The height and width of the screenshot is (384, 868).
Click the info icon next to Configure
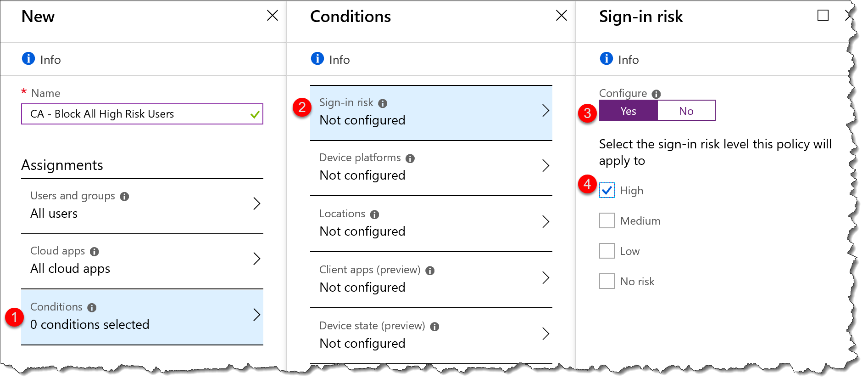[x=656, y=93]
